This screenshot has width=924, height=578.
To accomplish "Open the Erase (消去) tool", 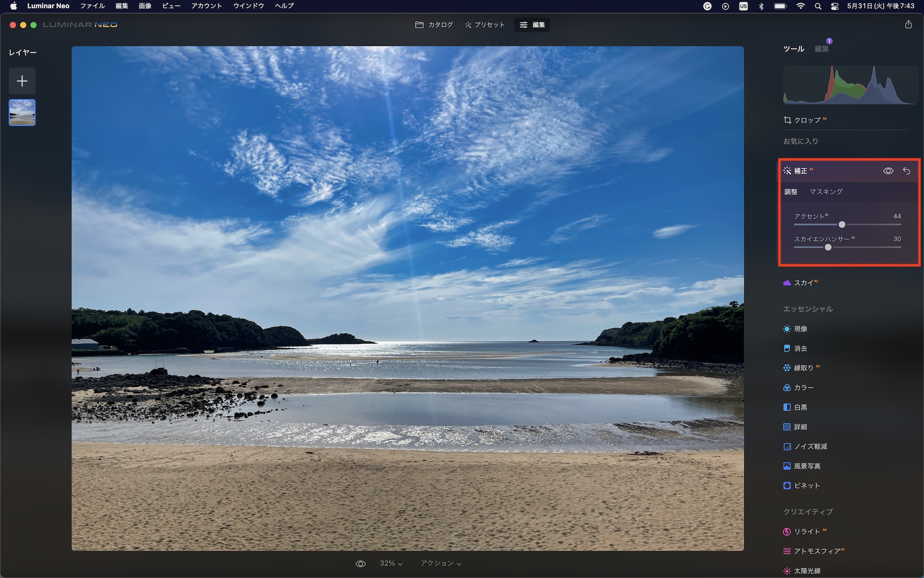I will (800, 349).
